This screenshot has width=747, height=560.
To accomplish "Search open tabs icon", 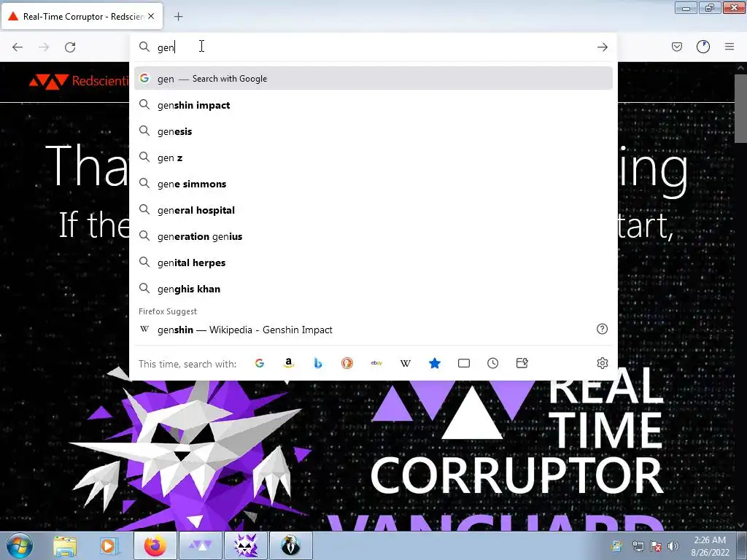I will 463,363.
